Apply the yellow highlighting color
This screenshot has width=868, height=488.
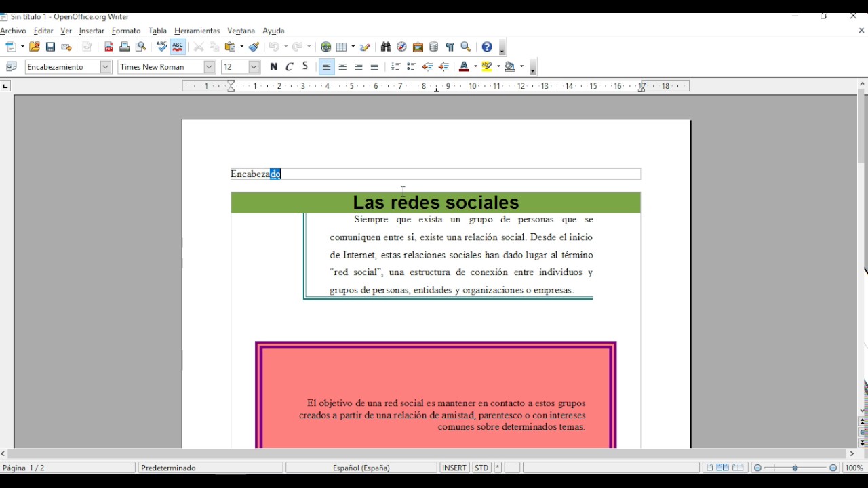(487, 66)
